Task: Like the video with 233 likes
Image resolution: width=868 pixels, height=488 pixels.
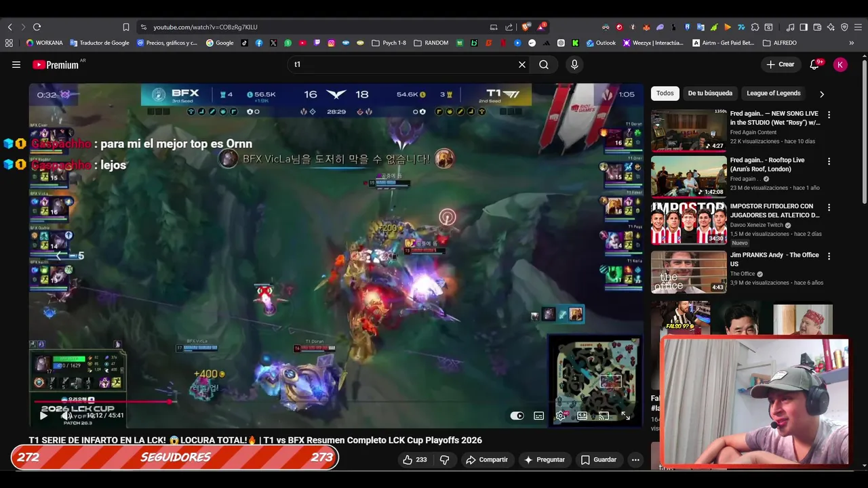Action: tap(414, 460)
